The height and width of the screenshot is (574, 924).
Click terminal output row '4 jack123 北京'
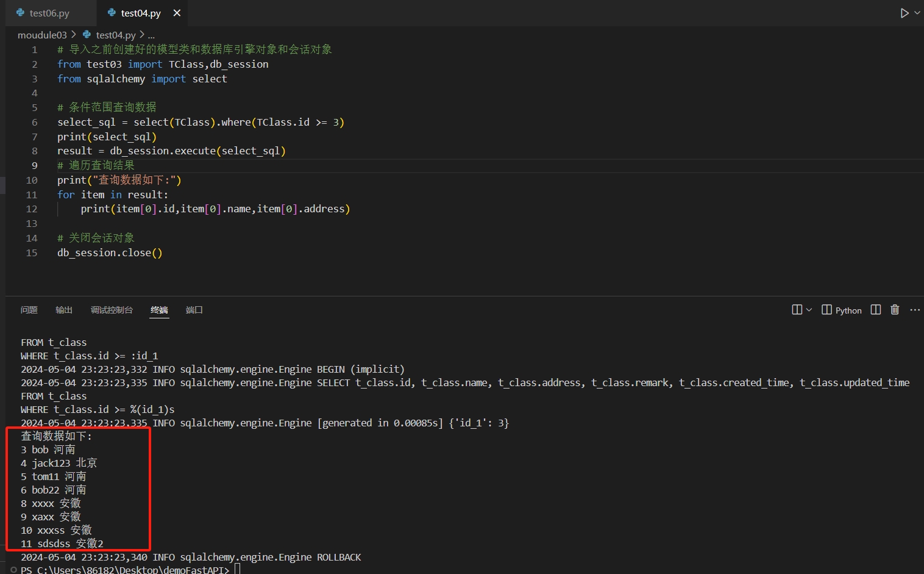[59, 463]
